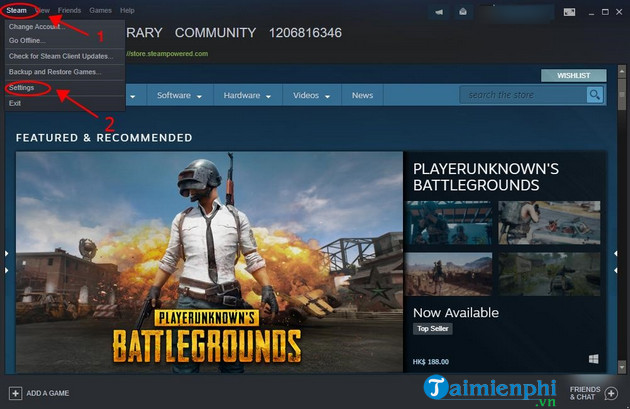Open the Help menu
Screen dimensions: 630x409
click(127, 10)
